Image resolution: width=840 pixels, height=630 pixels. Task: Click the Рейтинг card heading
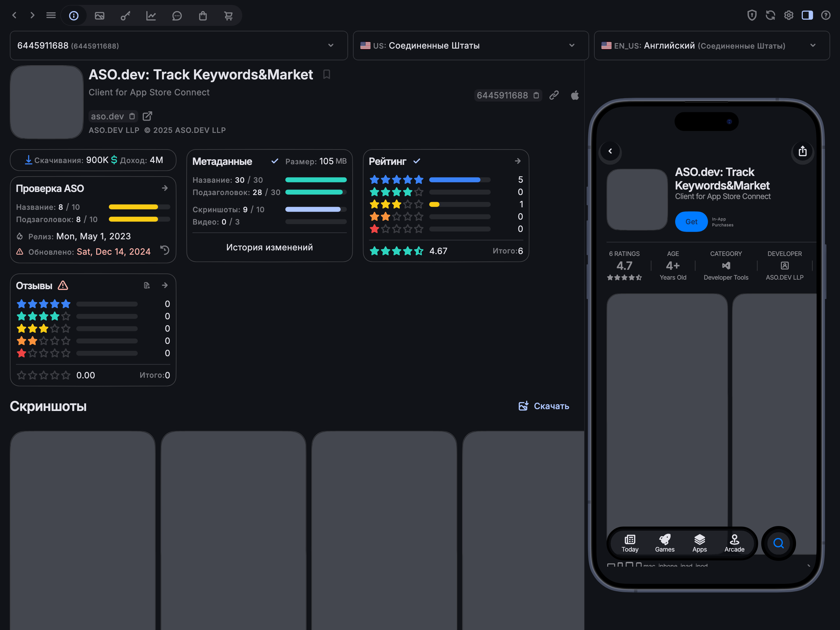tap(387, 161)
